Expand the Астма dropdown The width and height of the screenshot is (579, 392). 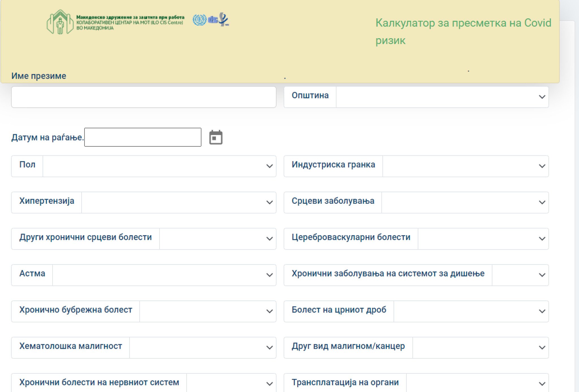164,275
